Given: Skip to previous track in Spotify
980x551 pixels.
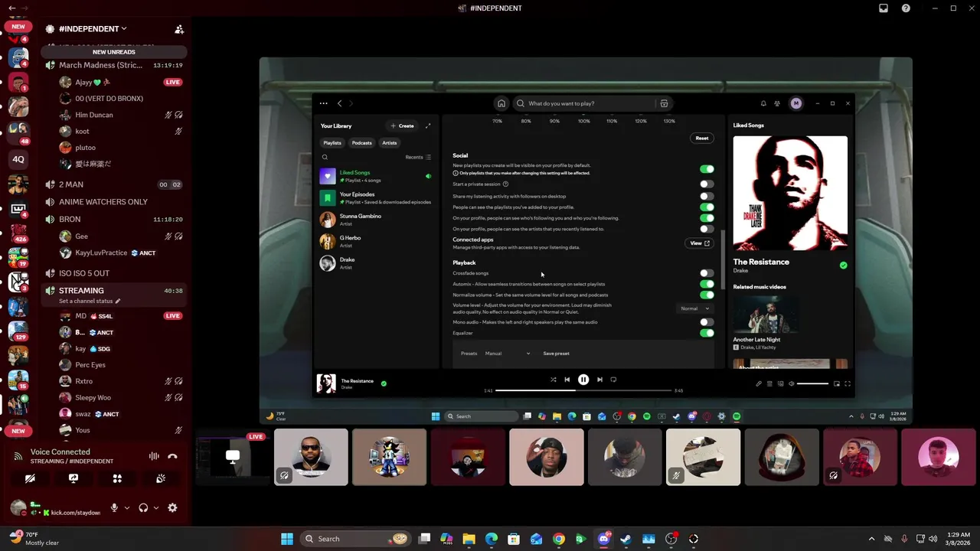Looking at the screenshot, I should tap(567, 380).
